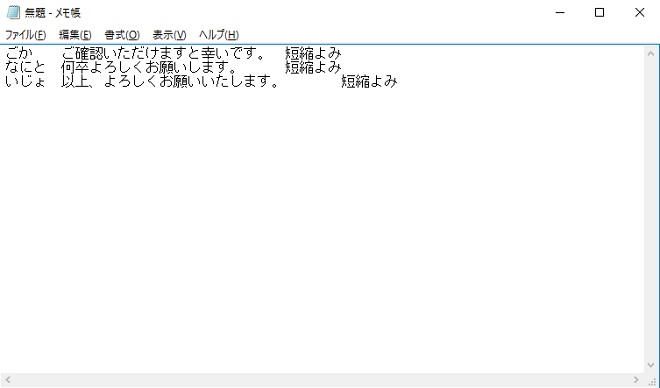The height and width of the screenshot is (388, 660).
Task: Click the text ご確認いただけますと幸いです。
Action: tap(163, 53)
